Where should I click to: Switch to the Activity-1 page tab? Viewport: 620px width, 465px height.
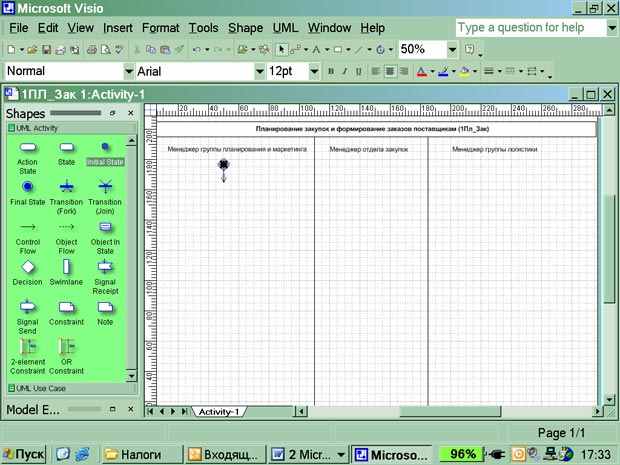[x=219, y=412]
